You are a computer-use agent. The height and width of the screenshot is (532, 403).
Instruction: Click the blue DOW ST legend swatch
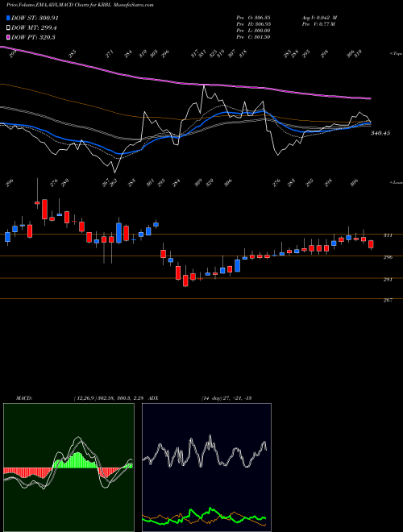pyautogui.click(x=8, y=18)
